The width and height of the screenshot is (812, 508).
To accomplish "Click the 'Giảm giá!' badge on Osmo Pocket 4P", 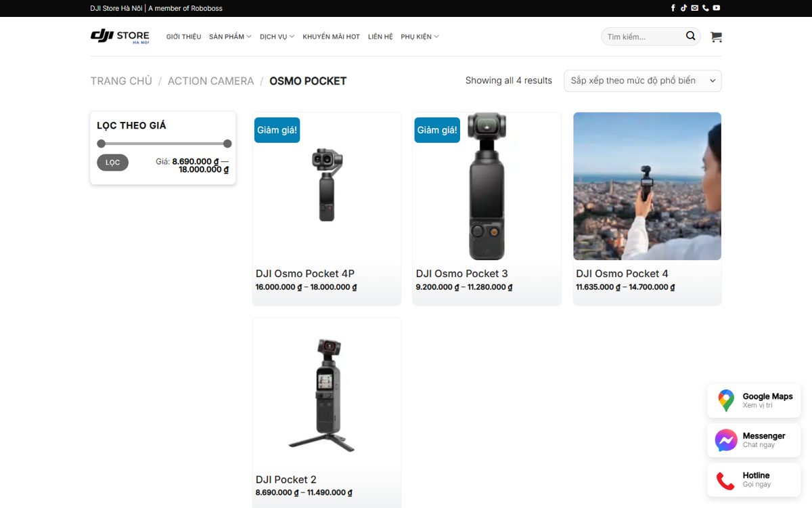I will [x=277, y=130].
